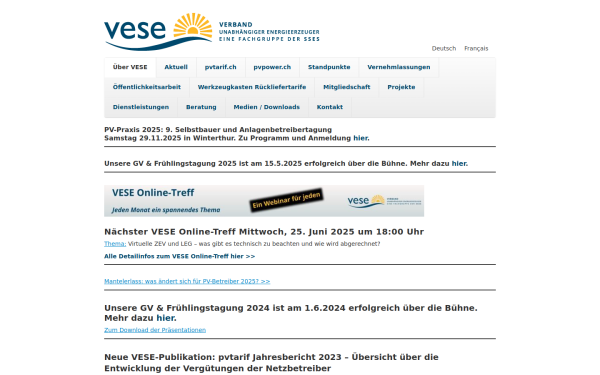Image resolution: width=600 pixels, height=375 pixels.
Task: Open 'Alle Detailinfos zum VESE Online-Treff hier >>'
Action: click(179, 256)
